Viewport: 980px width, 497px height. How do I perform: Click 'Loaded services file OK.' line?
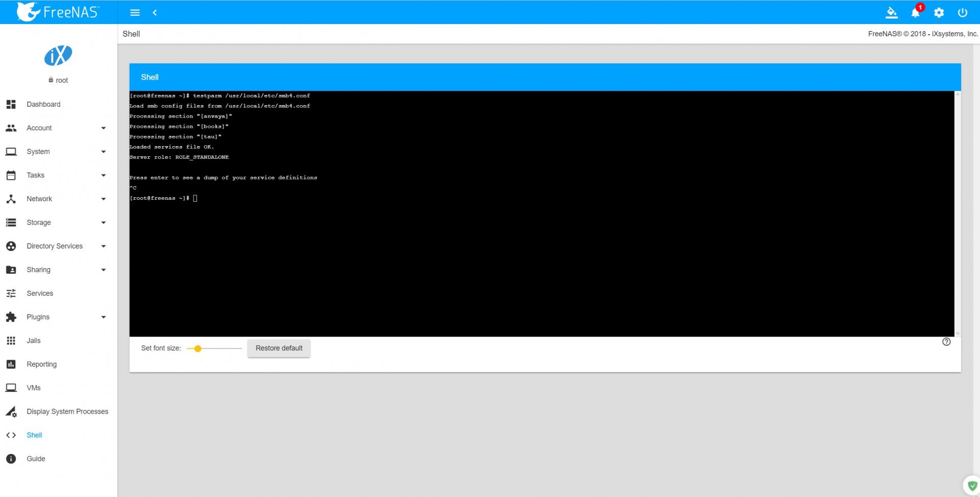pyautogui.click(x=171, y=147)
